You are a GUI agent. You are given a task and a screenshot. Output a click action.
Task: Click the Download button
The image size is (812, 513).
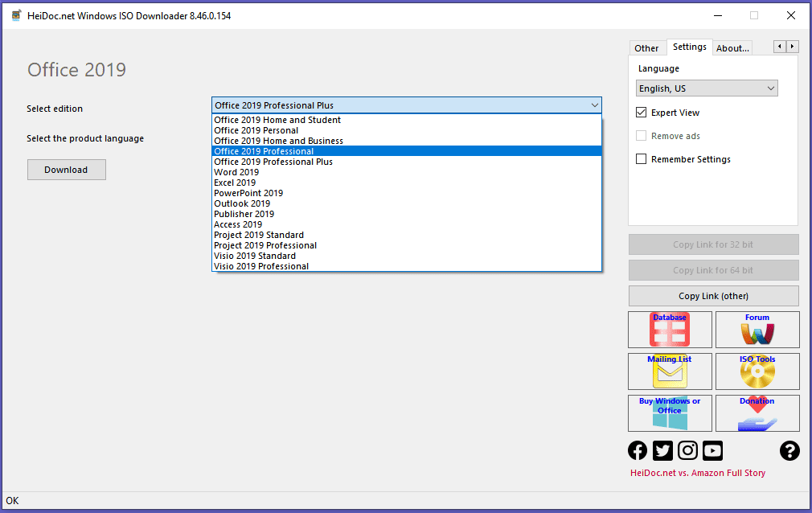coord(66,170)
